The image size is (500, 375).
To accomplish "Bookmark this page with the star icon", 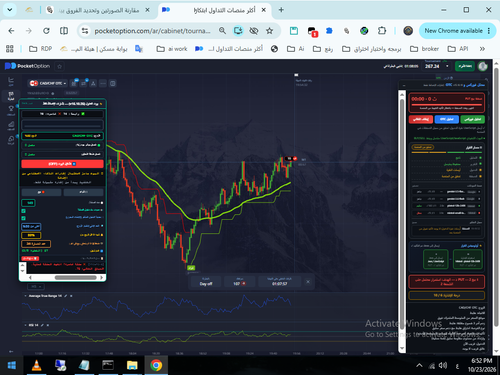I will pyautogui.click(x=269, y=31).
